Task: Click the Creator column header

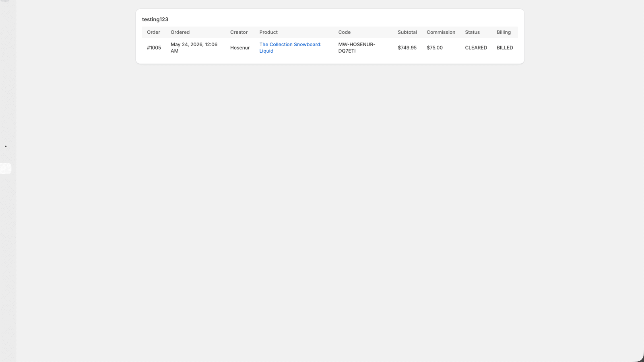Action: [x=239, y=32]
